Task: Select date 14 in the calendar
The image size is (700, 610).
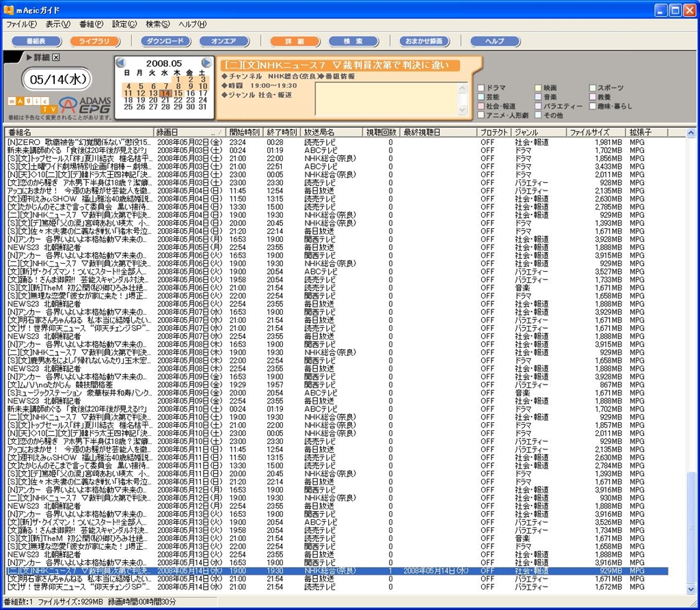Action: click(165, 94)
